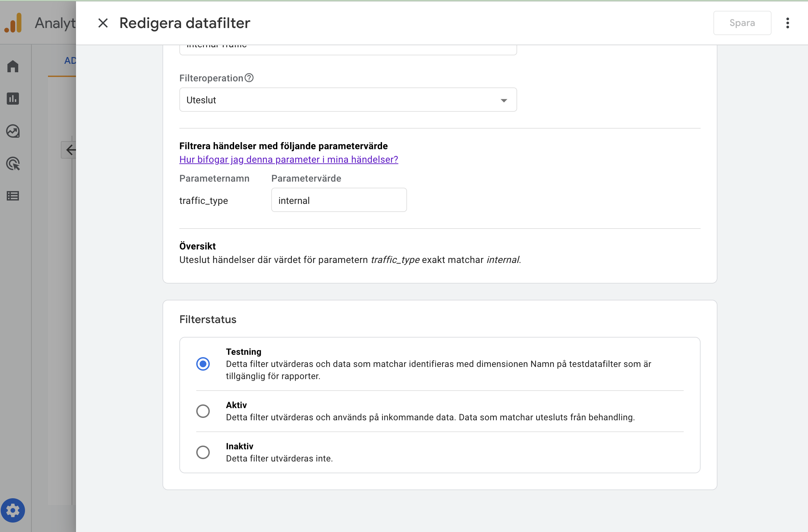Screen dimensions: 808x532
Task: Select the Inaktiv filter status
Action: (x=203, y=452)
